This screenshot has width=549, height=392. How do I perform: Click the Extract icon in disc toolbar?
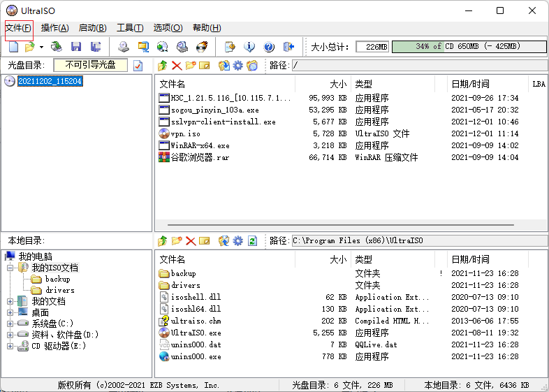click(224, 66)
